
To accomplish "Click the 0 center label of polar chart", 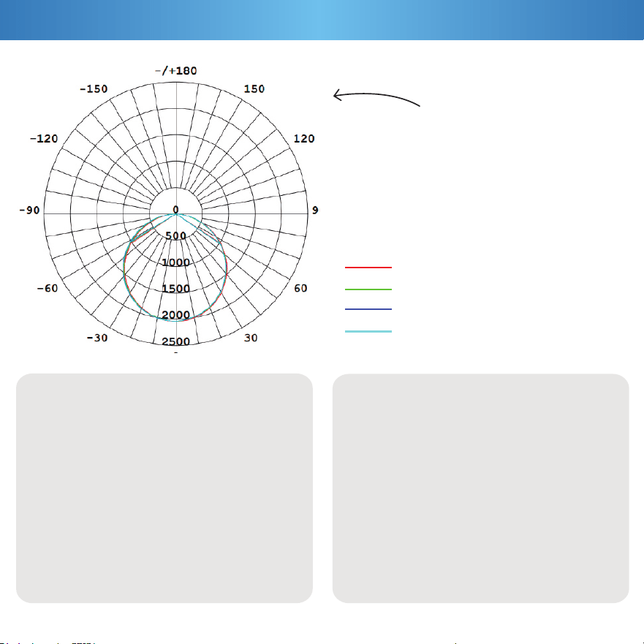I will pos(175,210).
